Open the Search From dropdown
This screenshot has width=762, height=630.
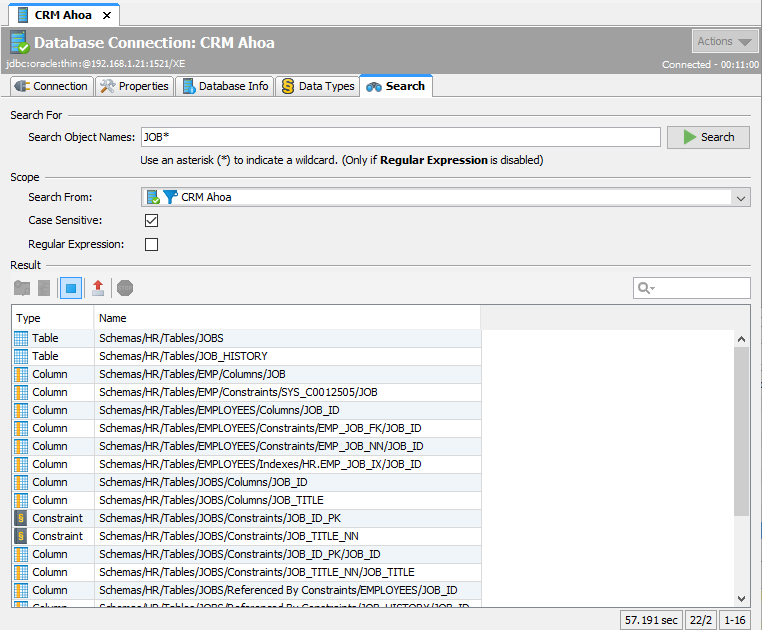[740, 198]
